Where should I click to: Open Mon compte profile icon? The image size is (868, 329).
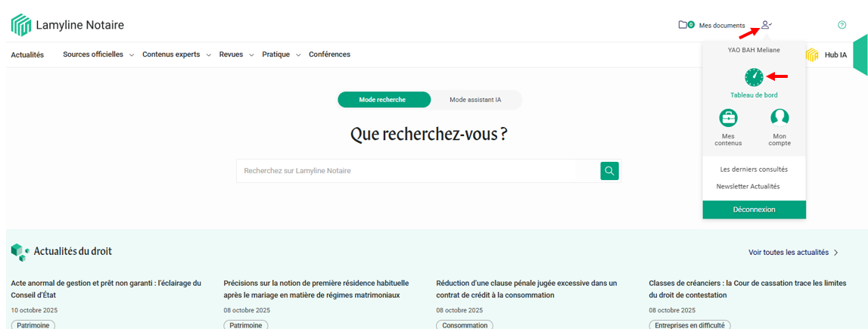pos(780,118)
